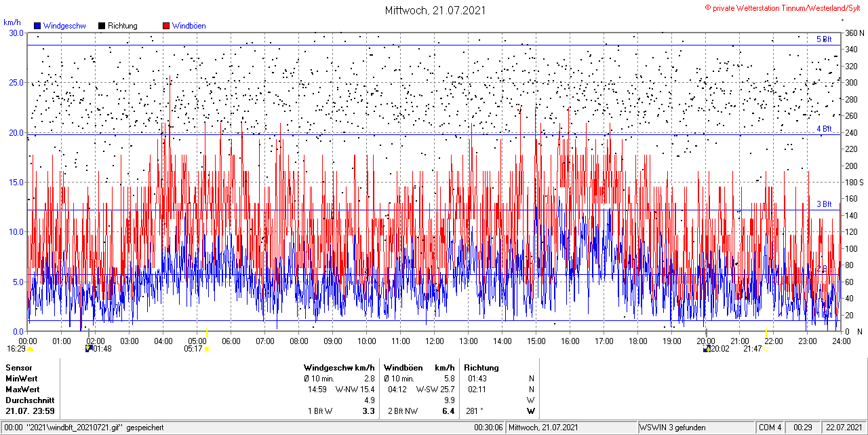Click the chart title Mittwoch, 21.07.2021
868x435 pixels.
[435, 10]
